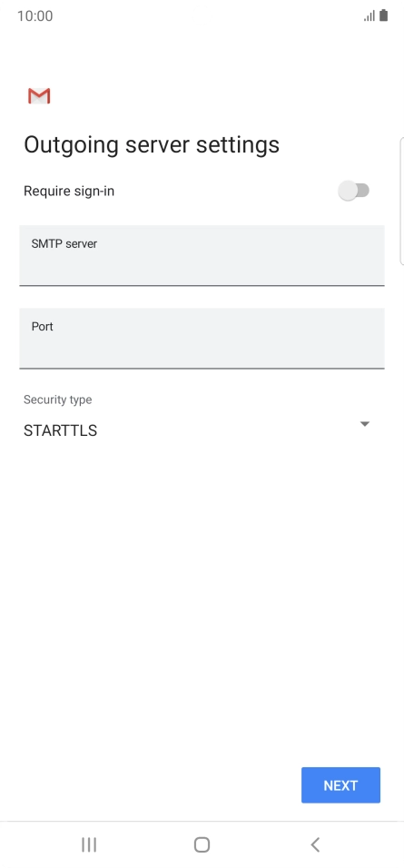404x868 pixels.
Task: Open the STARTTLS security selection
Action: 196,430
